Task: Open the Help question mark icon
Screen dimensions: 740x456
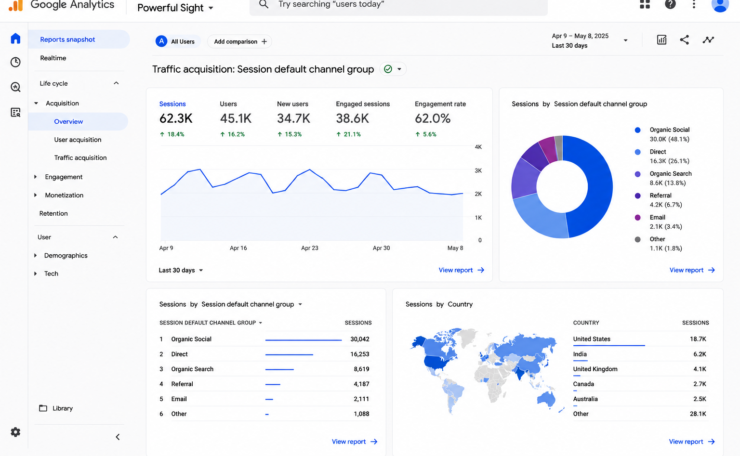Action: click(670, 4)
